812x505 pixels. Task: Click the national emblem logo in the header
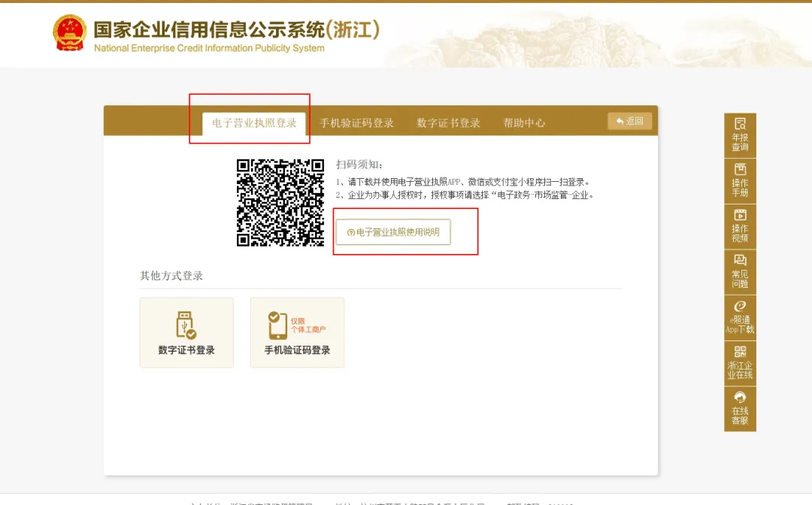coord(70,33)
